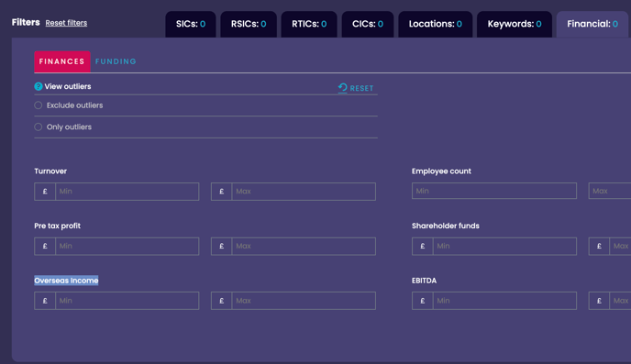Click the Turnover Max input field
This screenshot has width=631, height=364.
pos(304,192)
